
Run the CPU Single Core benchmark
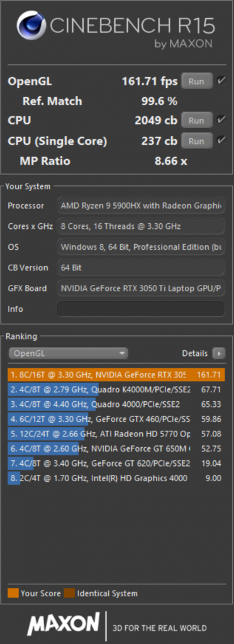pos(197,141)
